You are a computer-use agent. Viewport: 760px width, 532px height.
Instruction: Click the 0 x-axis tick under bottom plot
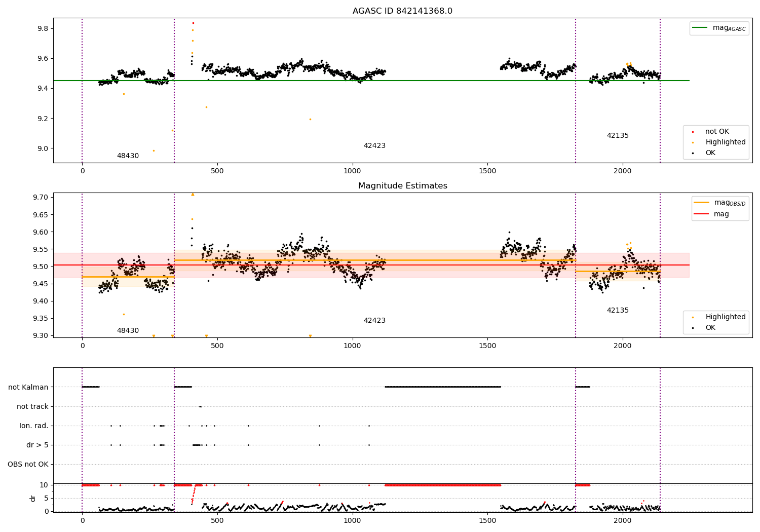click(x=82, y=521)
